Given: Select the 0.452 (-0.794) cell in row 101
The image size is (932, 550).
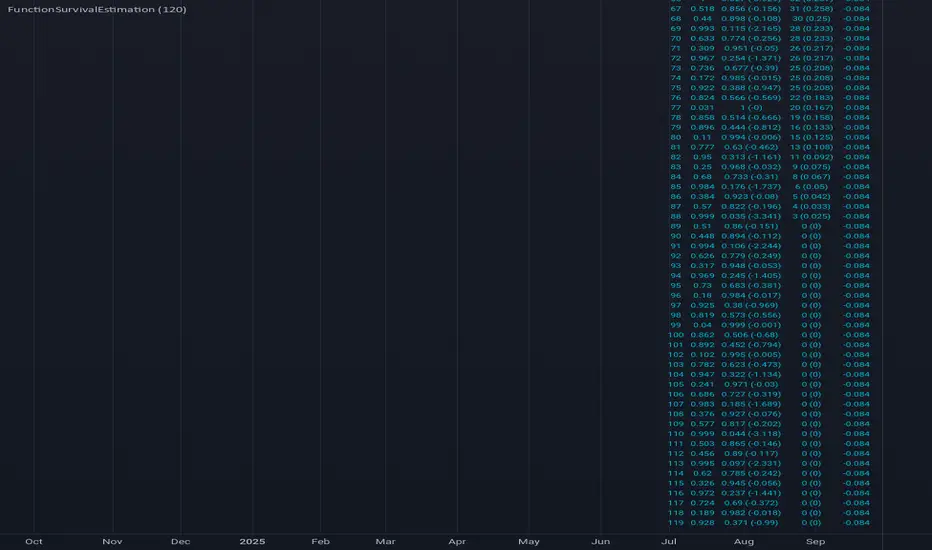Looking at the screenshot, I should tap(751, 345).
